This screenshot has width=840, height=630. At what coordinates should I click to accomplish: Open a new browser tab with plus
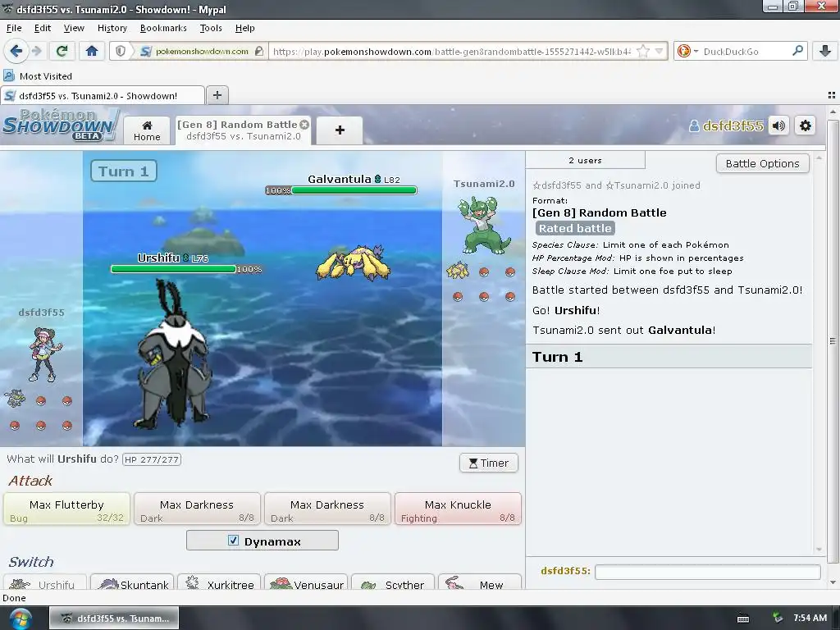tap(217, 95)
